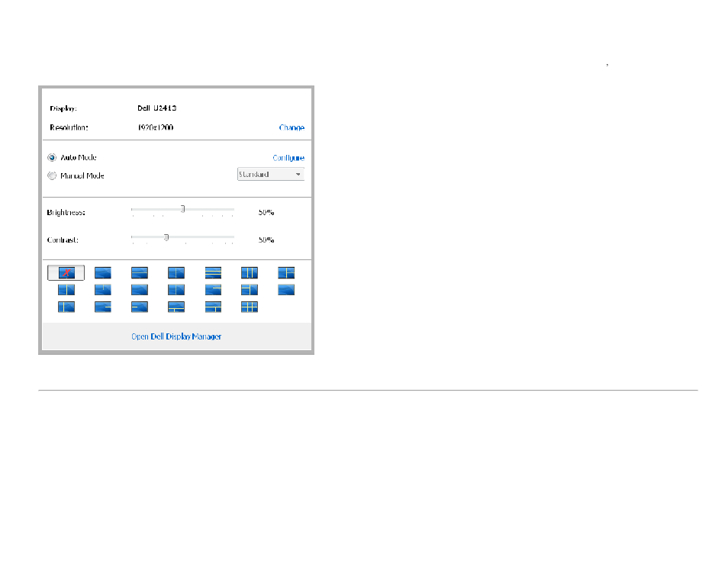This screenshot has width=728, height=563.
Task: Select layout with two stacked left panes and right pane
Action: (x=250, y=290)
